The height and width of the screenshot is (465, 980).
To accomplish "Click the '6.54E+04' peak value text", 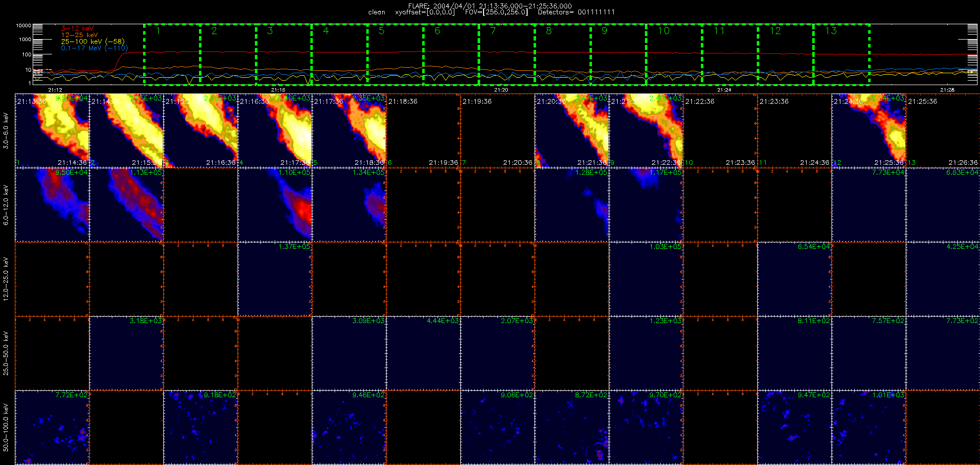I will (814, 246).
